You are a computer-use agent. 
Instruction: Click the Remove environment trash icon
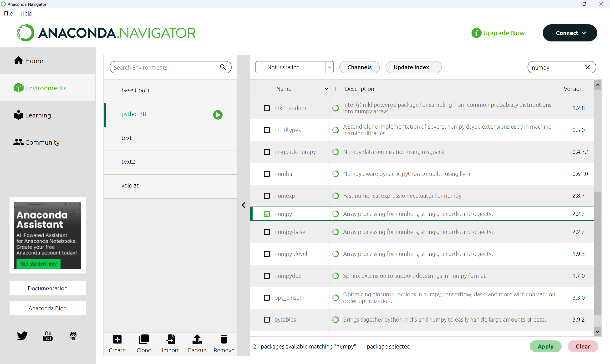point(224,339)
